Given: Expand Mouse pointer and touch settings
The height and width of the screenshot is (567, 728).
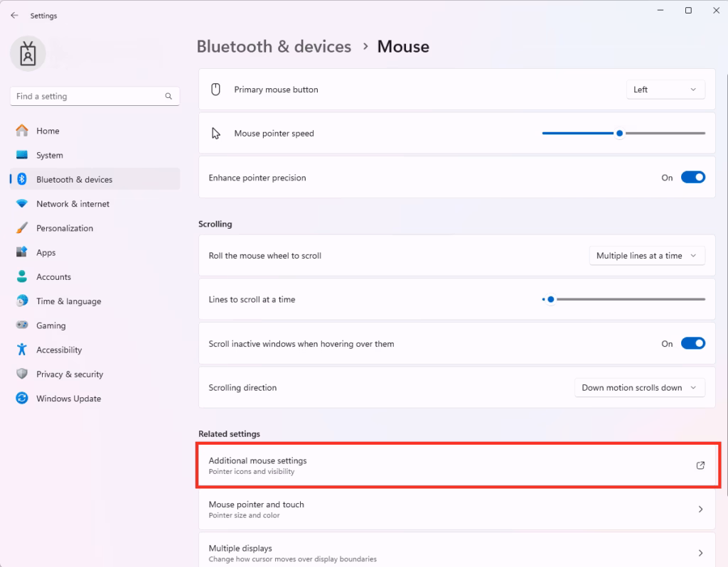Looking at the screenshot, I should [457, 509].
